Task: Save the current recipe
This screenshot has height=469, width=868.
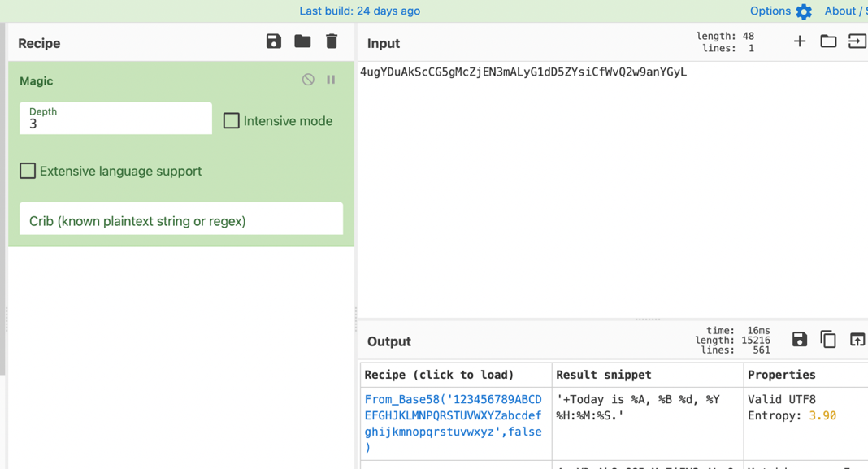Action: [273, 41]
